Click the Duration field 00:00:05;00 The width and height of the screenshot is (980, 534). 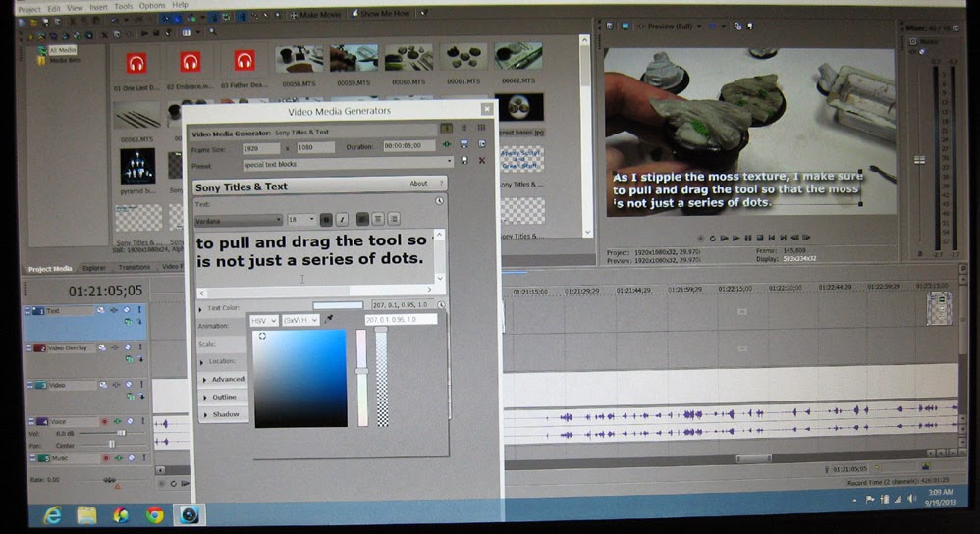409,145
